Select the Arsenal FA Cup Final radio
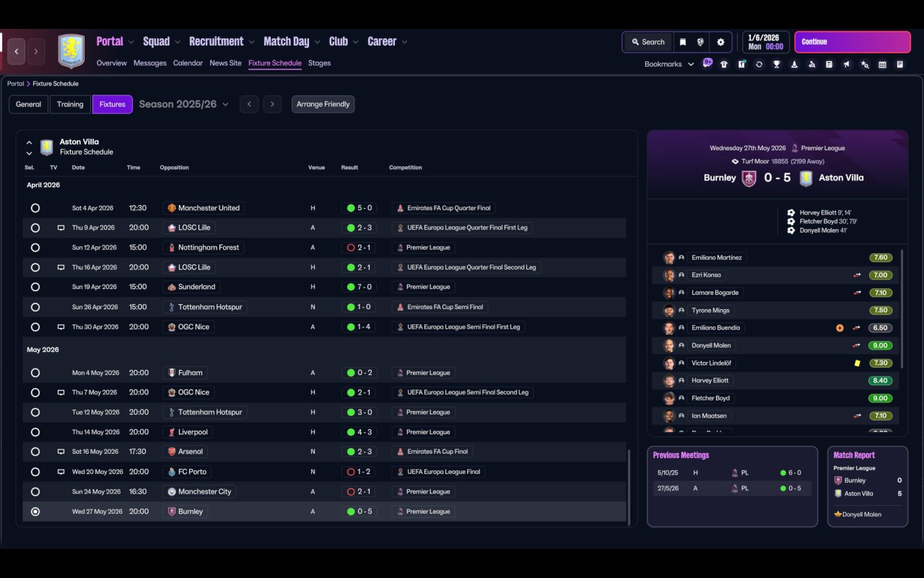Viewport: 924px width, 578px height. click(x=35, y=452)
